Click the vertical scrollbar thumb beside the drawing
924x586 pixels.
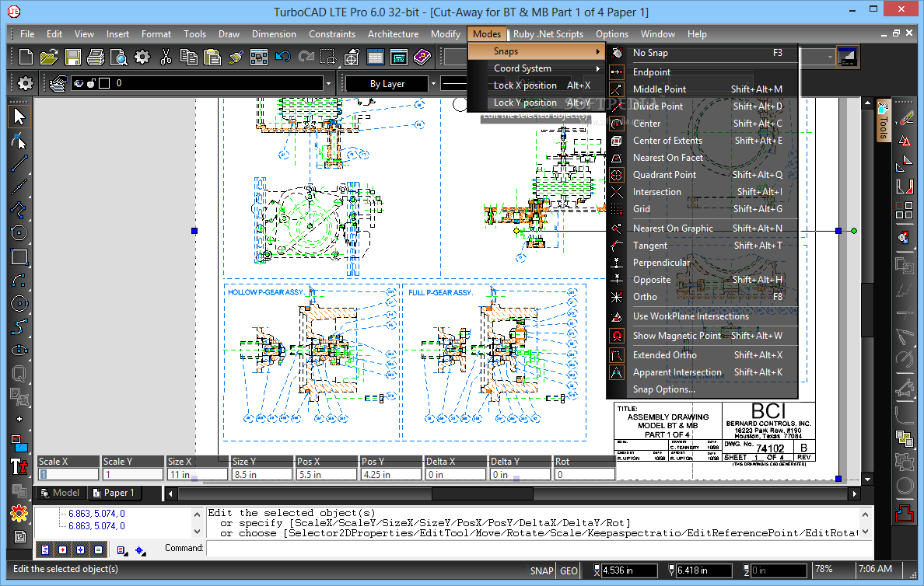click(867, 310)
